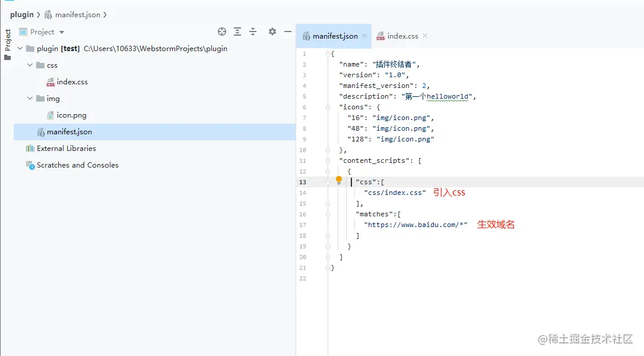Screen dimensions: 644x356
Task: Open icon.png from the project tree
Action: point(71,115)
